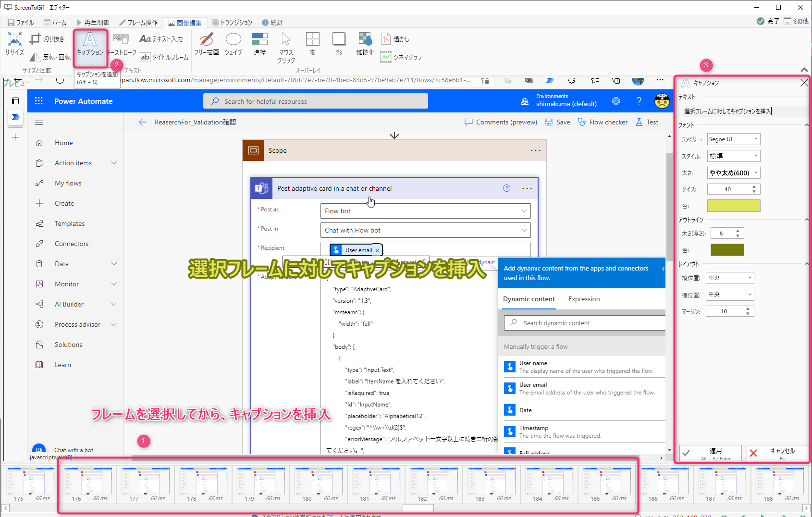Open Power Automate app launcher grid

39,101
